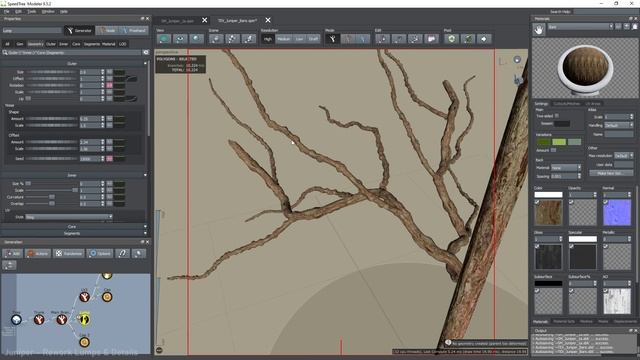The height and width of the screenshot is (360, 640).
Task: Click the light green variation swatch
Action: (559, 142)
